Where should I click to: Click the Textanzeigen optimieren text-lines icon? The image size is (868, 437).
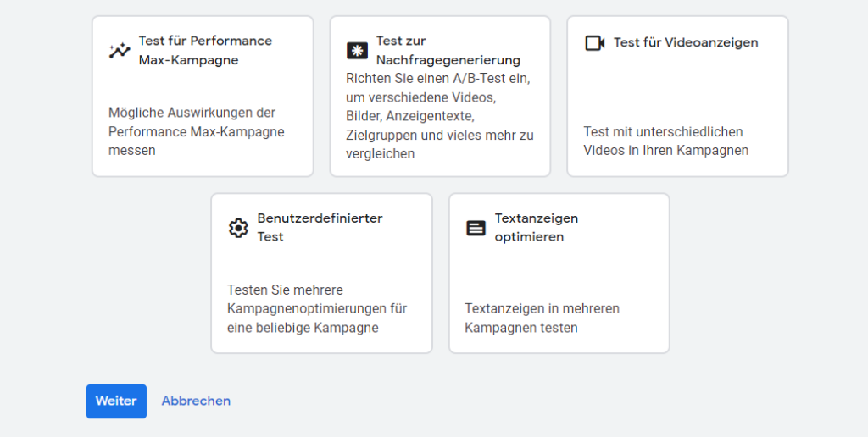(476, 228)
